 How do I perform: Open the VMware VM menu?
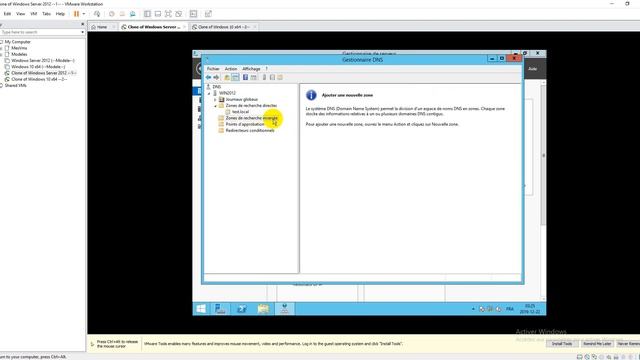33,14
